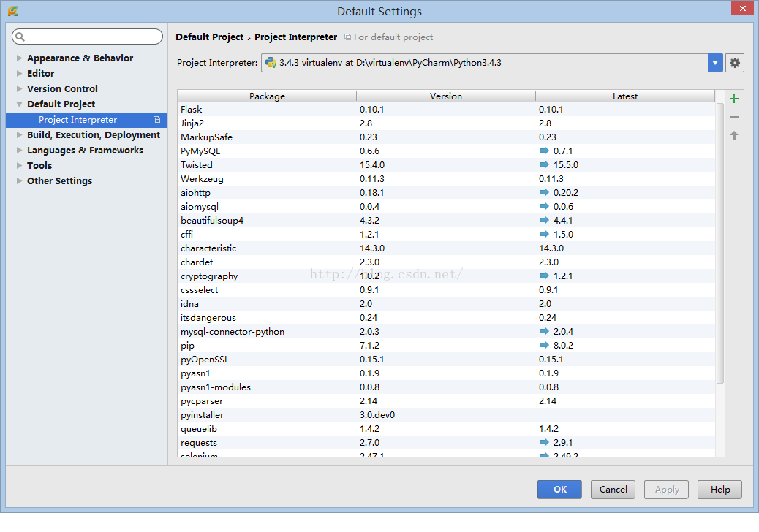Click the copy icon beside Project Interpreter
The width and height of the screenshot is (759, 532).
tap(156, 119)
